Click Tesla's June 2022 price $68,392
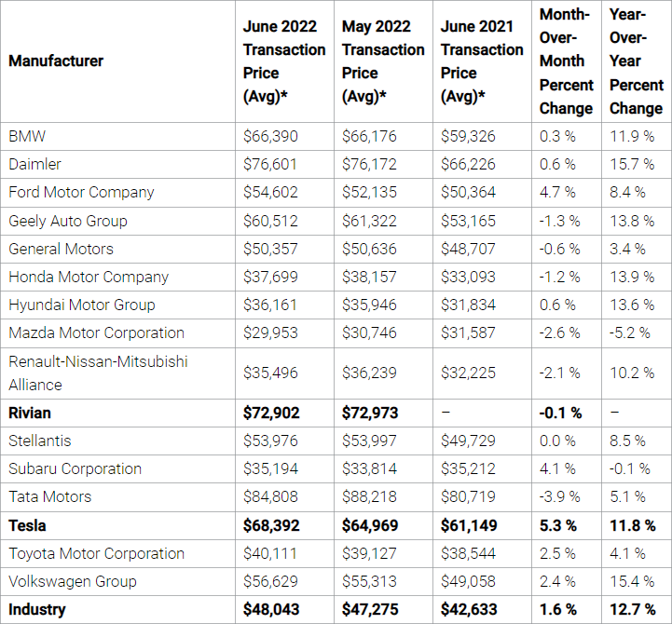This screenshot has width=672, height=624. coord(271,526)
